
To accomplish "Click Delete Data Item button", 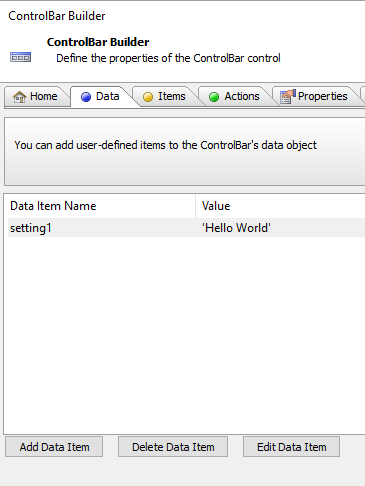I will point(173,447).
